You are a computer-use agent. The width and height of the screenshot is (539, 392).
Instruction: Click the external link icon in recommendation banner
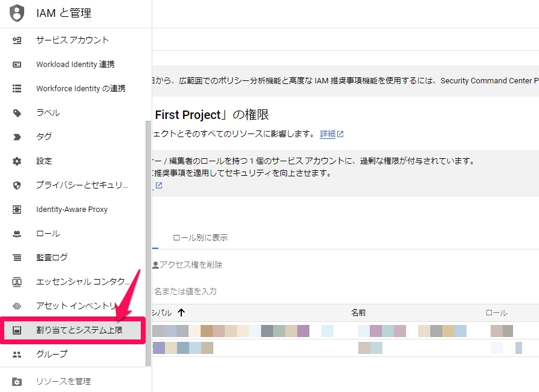[x=159, y=185]
